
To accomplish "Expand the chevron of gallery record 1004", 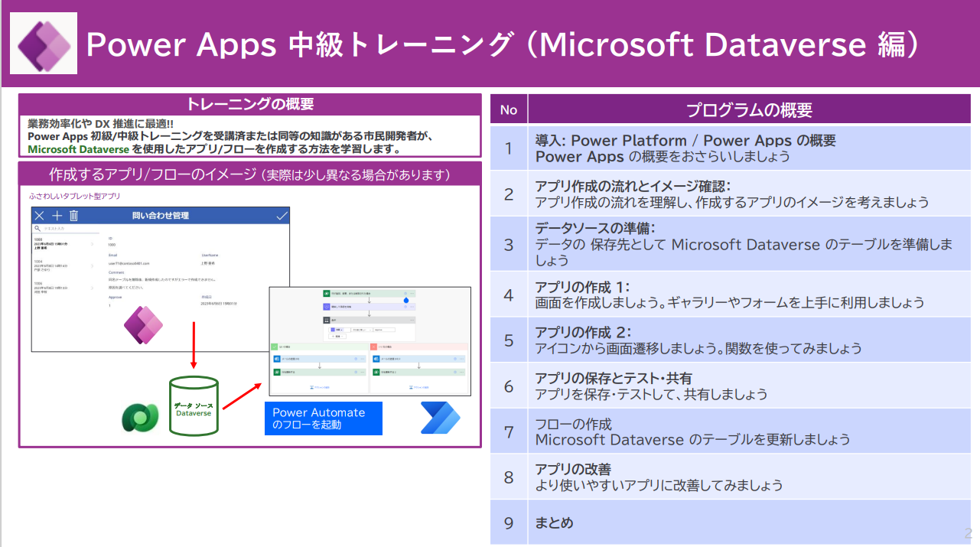I will (93, 266).
